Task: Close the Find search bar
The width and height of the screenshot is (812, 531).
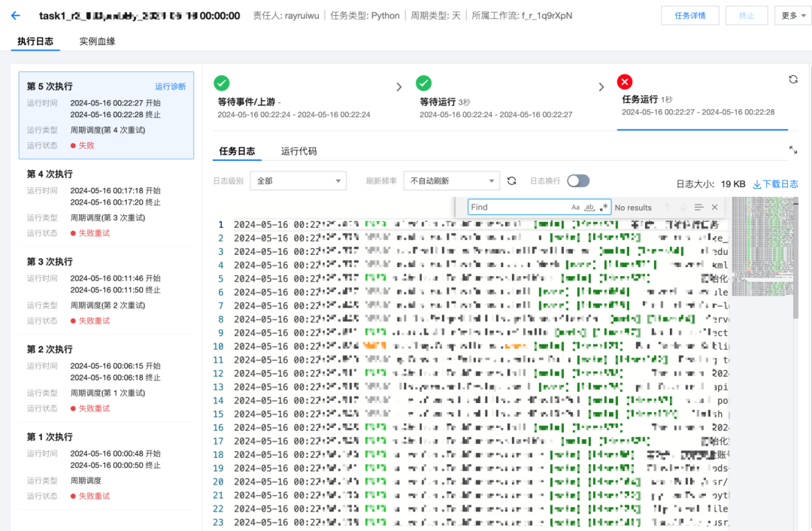Action: point(715,208)
